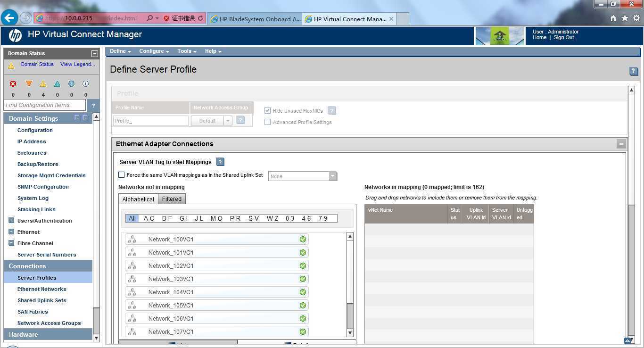The width and height of the screenshot is (644, 348).
Task: Open Define Server Profile page help icon
Action: [634, 71]
